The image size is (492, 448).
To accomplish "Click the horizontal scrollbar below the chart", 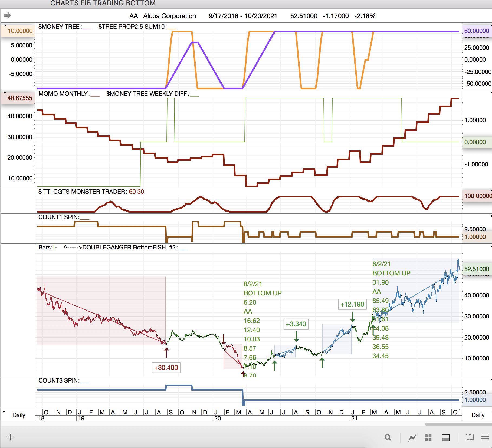I will click(x=457, y=424).
